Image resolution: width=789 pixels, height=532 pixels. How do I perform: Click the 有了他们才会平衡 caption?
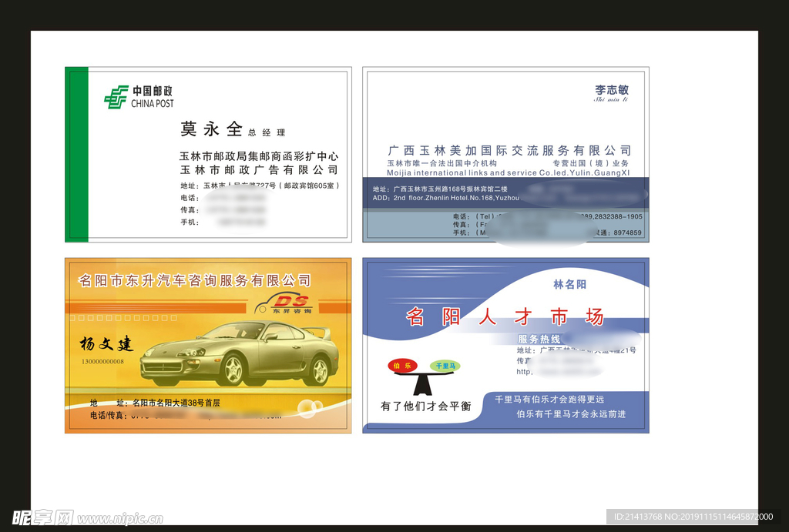pyautogui.click(x=425, y=406)
